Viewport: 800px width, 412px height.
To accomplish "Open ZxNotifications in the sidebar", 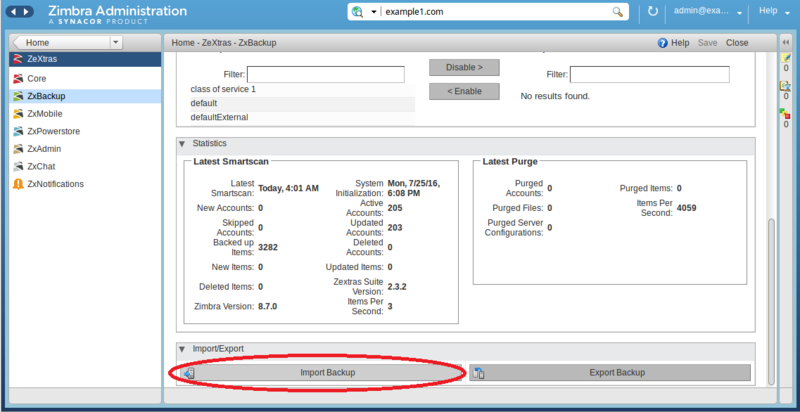I will (x=85, y=184).
